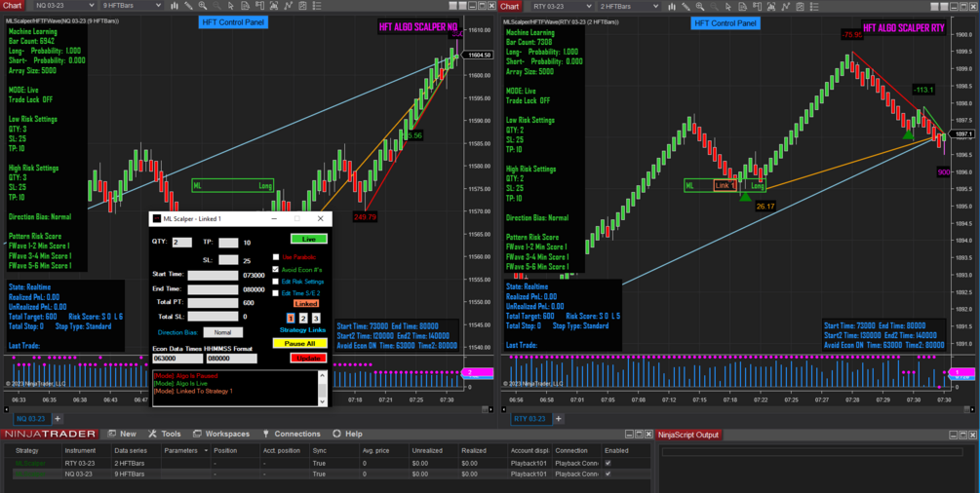Image resolution: width=980 pixels, height=493 pixels.
Task: Open drawing tools pencil in NQ chart toolbar
Action: pyautogui.click(x=188, y=6)
